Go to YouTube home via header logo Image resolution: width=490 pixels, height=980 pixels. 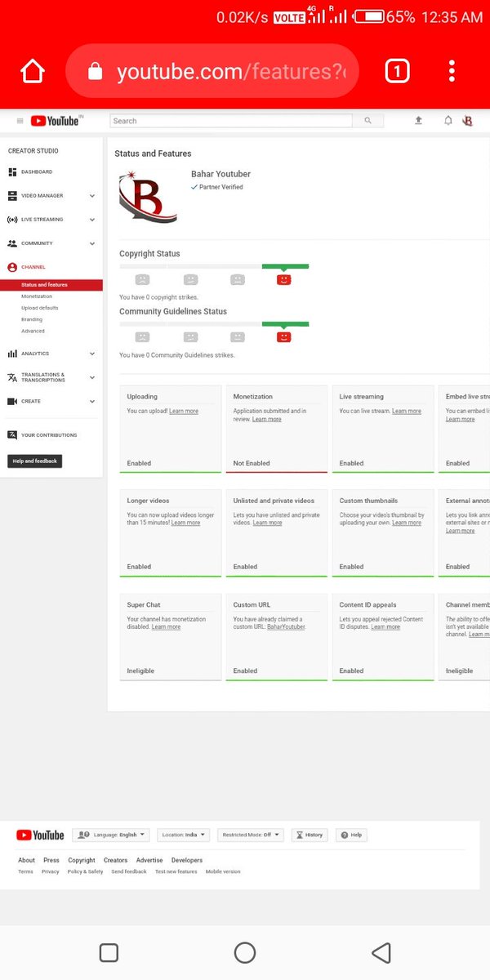(x=56, y=121)
